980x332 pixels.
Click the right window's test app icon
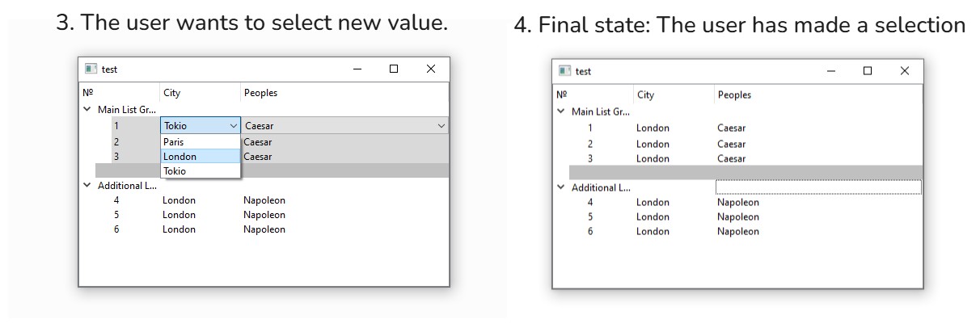point(564,71)
